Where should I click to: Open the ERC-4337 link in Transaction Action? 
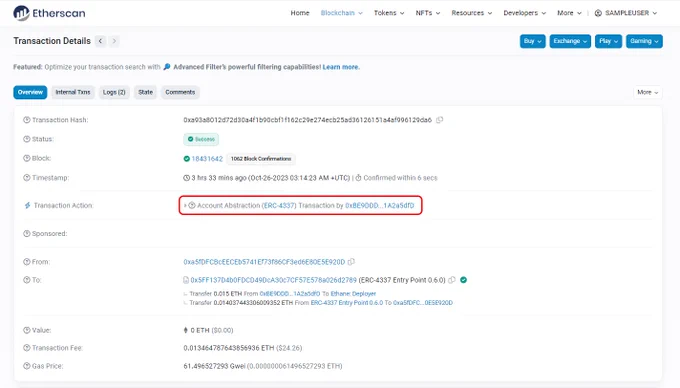tap(279, 205)
